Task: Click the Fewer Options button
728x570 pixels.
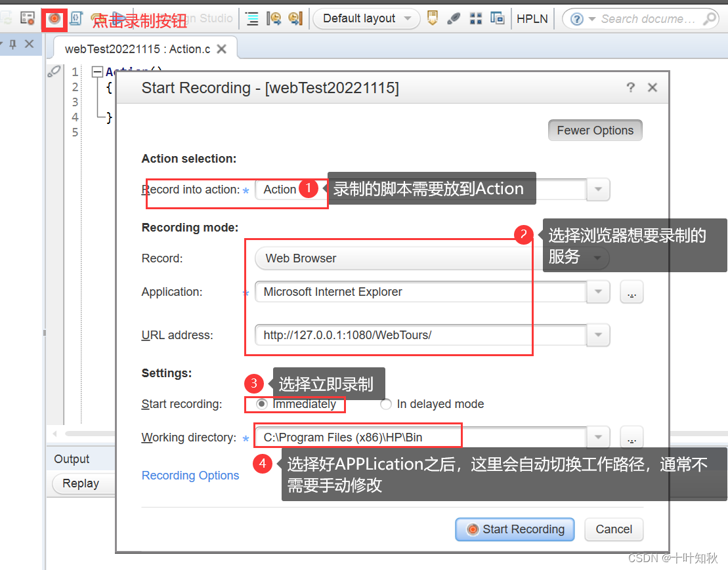Action: pyautogui.click(x=595, y=131)
